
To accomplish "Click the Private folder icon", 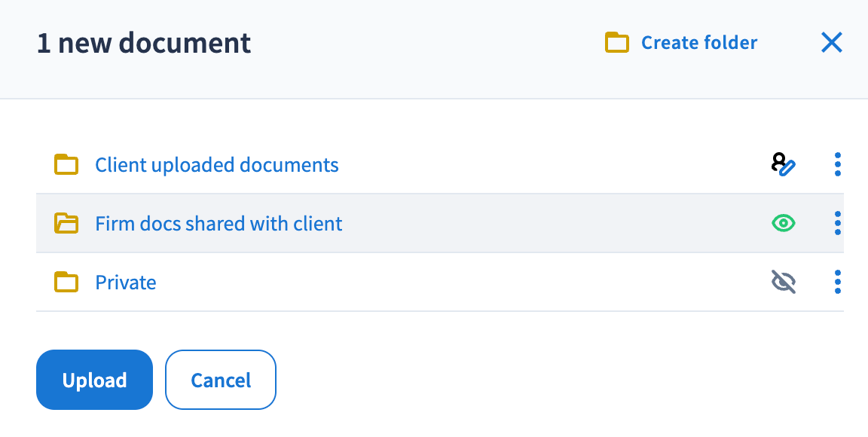I will tap(66, 282).
